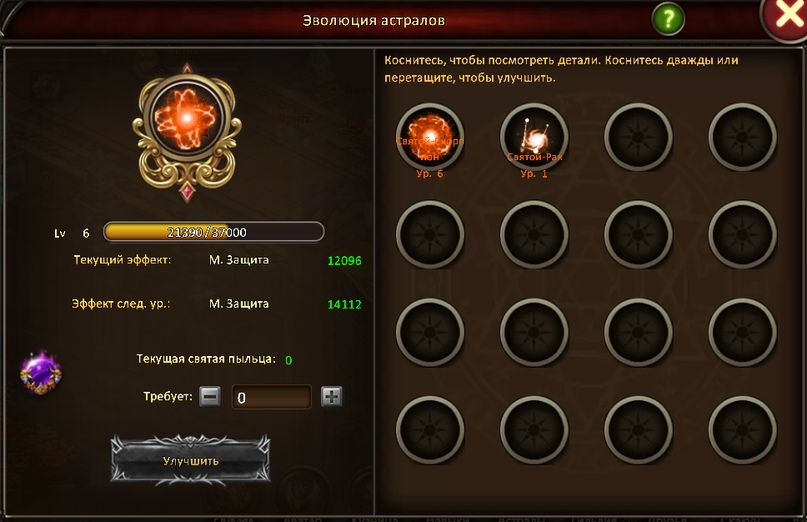Decrease dust amount with the minus button

point(210,397)
